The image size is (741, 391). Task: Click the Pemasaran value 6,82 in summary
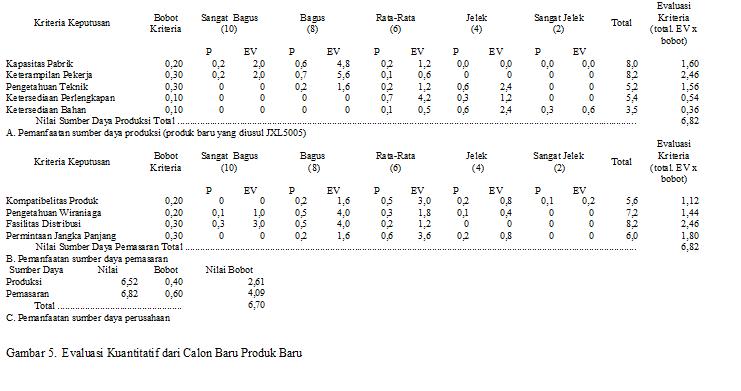(x=129, y=294)
